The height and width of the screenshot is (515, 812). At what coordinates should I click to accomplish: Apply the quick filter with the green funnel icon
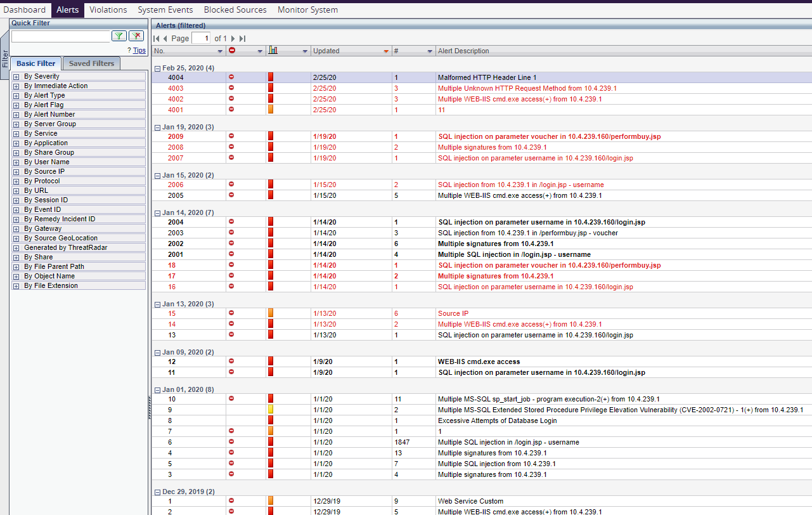(119, 36)
